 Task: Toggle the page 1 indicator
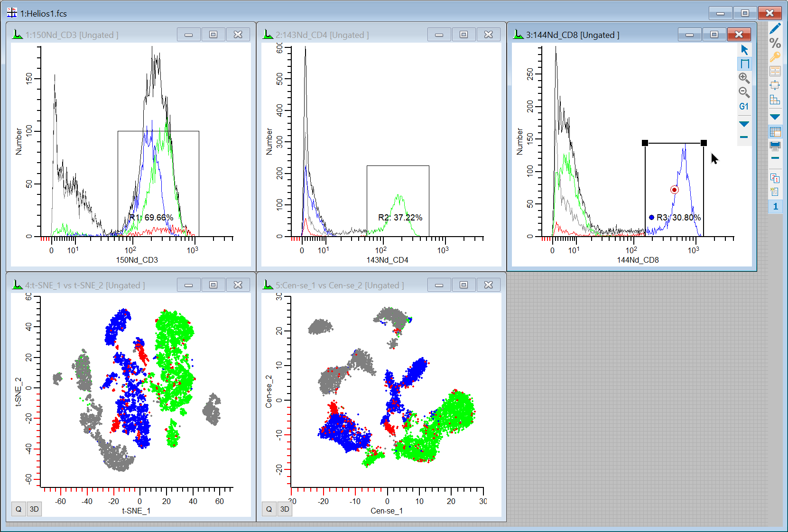pyautogui.click(x=775, y=206)
